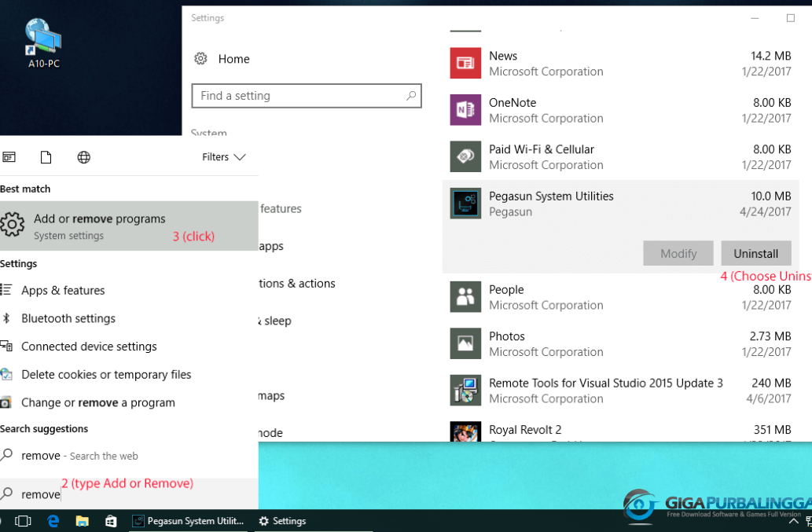Screen dimensions: 812x532
Task: Click the Home gear icon in Settings
Action: click(x=200, y=58)
